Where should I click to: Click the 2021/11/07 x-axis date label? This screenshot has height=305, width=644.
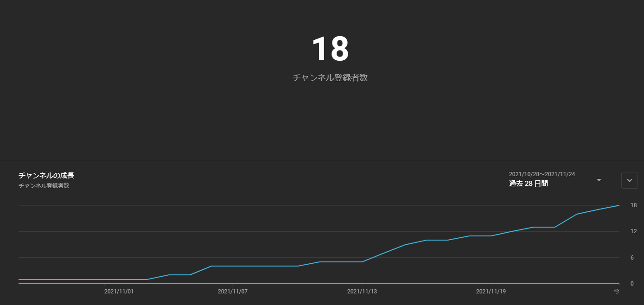click(233, 292)
